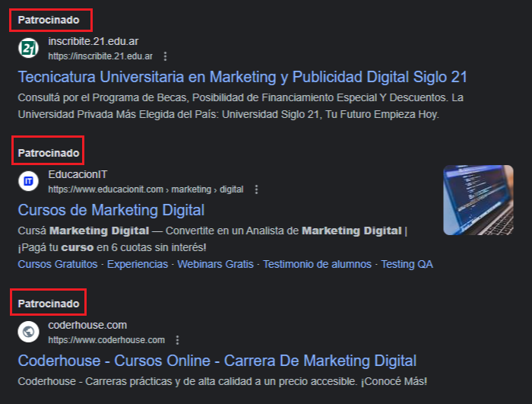532x404 pixels.
Task: Open the Cursos de Marketing Digital result
Action: coord(111,210)
